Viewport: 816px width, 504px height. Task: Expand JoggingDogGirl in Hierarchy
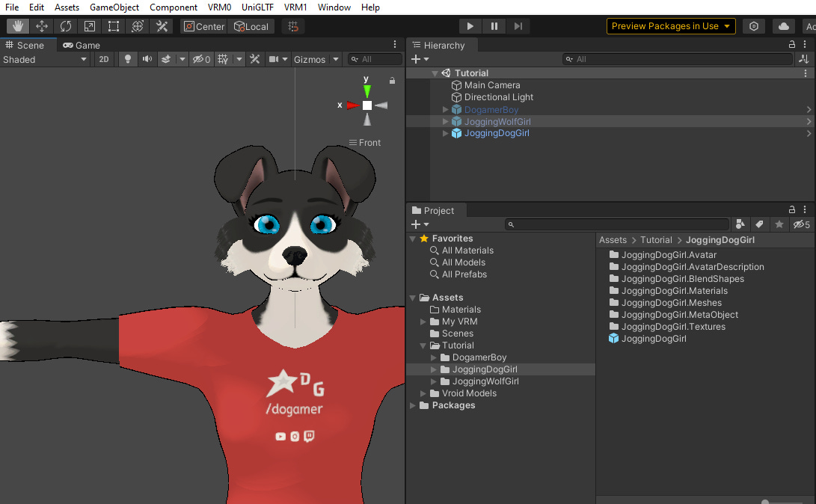tap(445, 133)
